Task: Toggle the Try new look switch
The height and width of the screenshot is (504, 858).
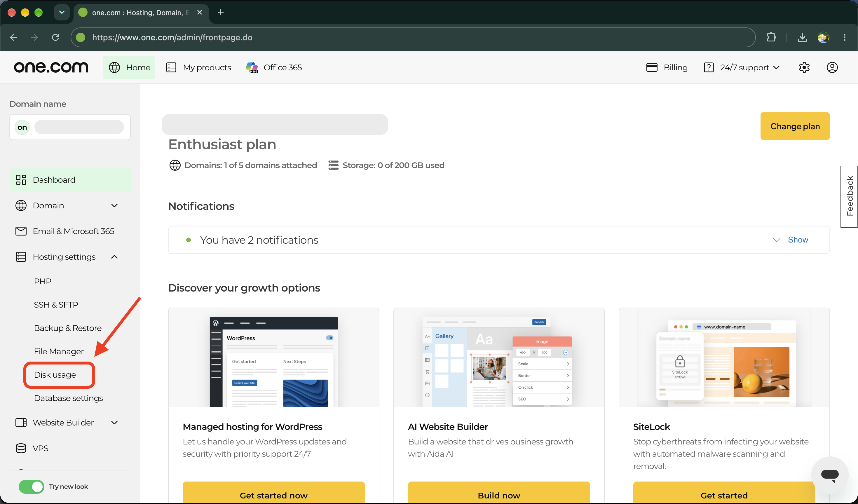Action: [31, 486]
